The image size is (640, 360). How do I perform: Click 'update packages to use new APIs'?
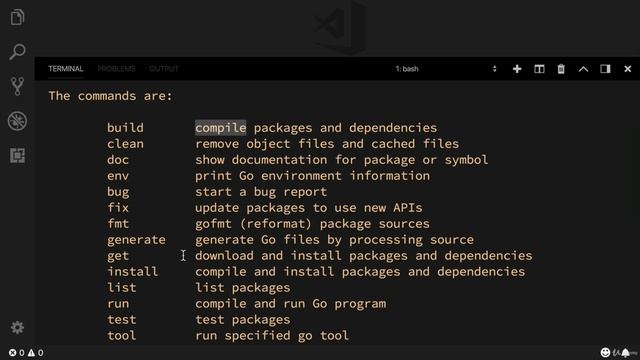[309, 208]
